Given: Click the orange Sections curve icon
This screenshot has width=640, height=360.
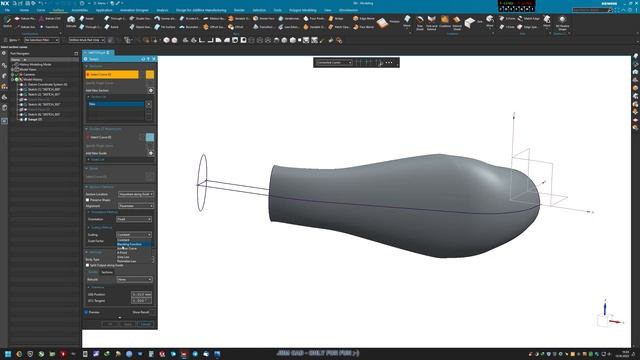Looking at the screenshot, I should (150, 74).
